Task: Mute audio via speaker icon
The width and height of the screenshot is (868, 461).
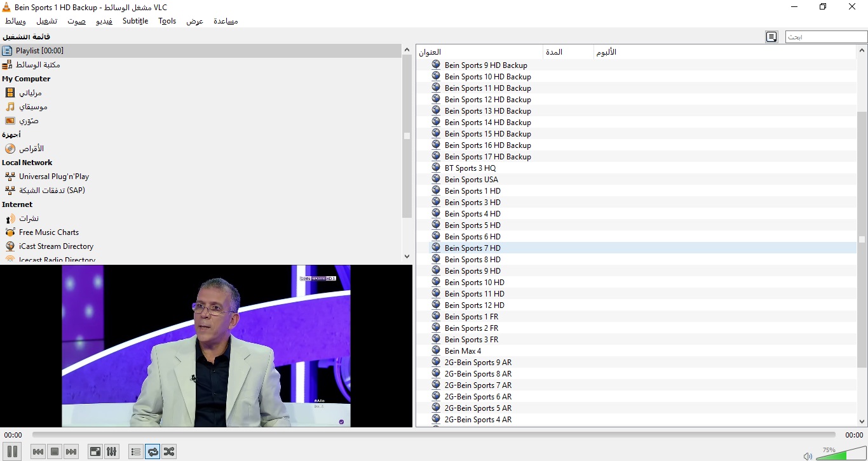Action: point(808,455)
